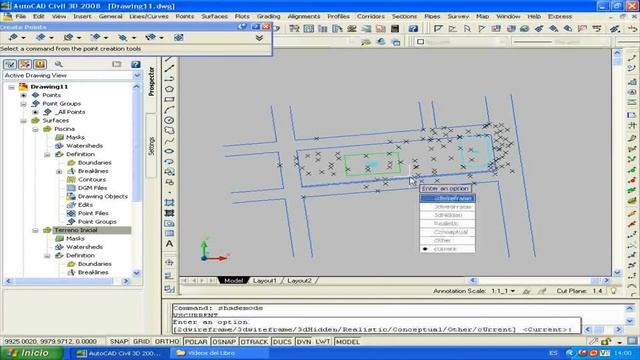Choose the Realistic shade option
This screenshot has width=640, height=360.
pos(447,224)
